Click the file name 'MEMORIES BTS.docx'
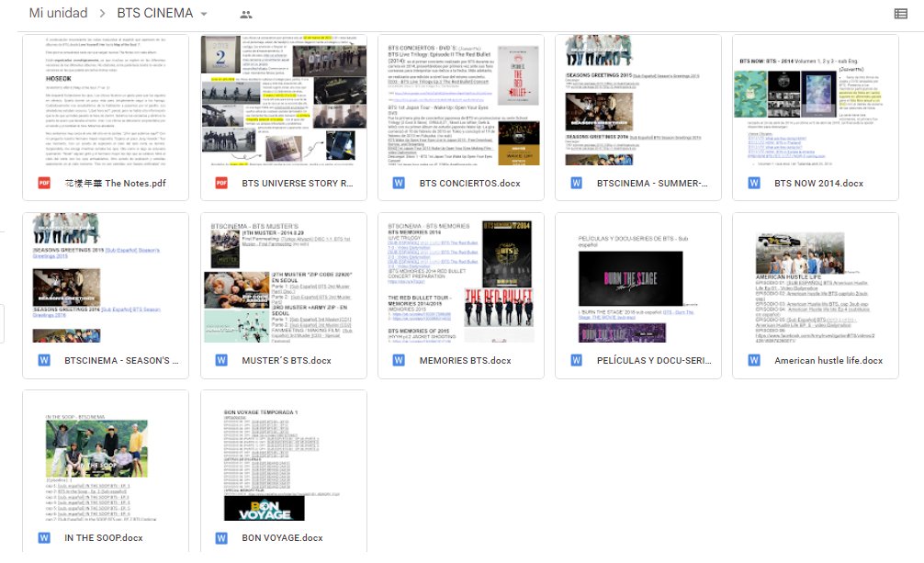 click(x=465, y=360)
